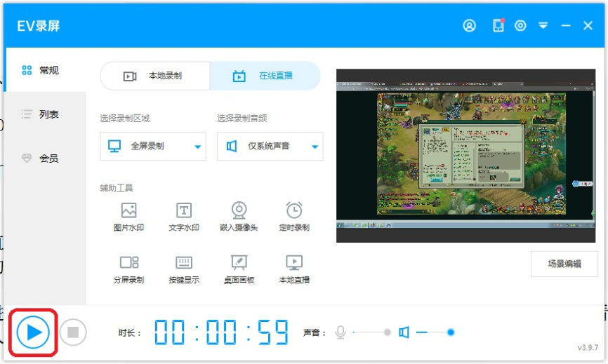Click the 场景编辑 button
This screenshot has width=608, height=364.
564,264
